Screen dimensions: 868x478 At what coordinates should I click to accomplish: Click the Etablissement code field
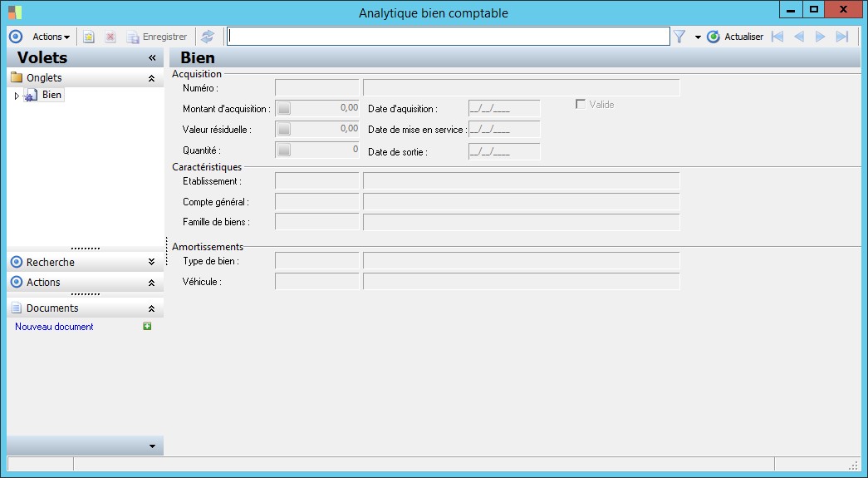point(317,180)
